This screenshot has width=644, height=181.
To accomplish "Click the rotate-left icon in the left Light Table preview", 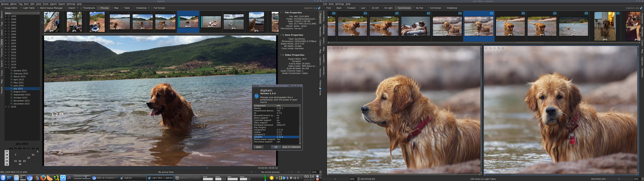I will pos(329,48).
